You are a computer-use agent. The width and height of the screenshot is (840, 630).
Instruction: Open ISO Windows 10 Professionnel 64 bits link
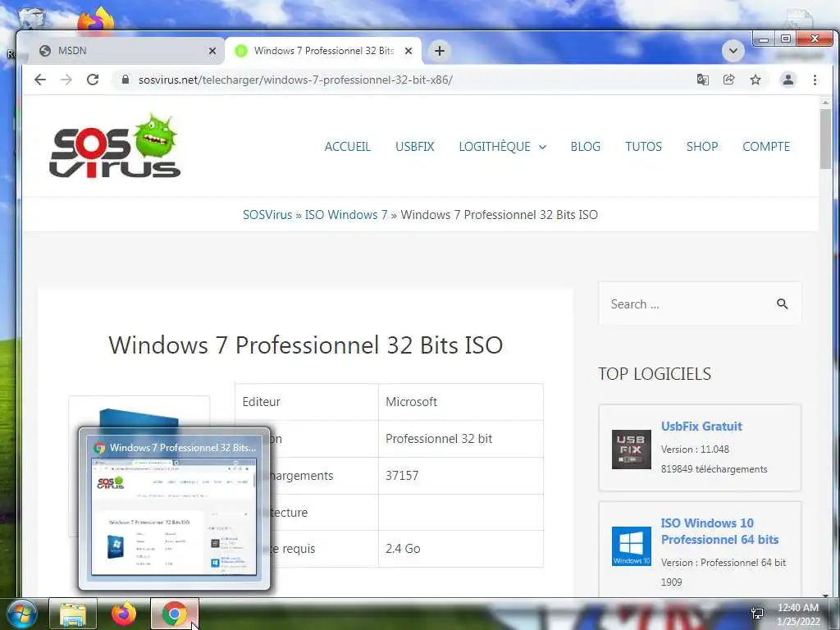[719, 532]
